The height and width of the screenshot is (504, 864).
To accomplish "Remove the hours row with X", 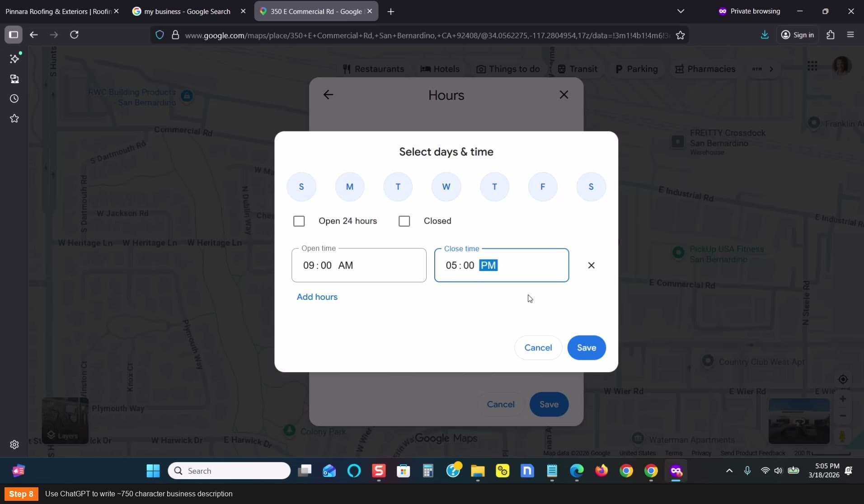I will coord(591,265).
